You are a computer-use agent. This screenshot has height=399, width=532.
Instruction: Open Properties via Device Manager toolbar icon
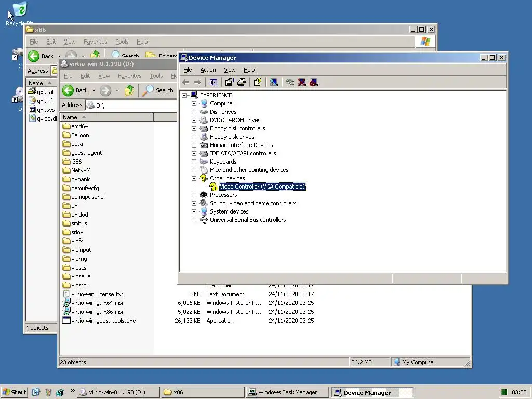(229, 82)
